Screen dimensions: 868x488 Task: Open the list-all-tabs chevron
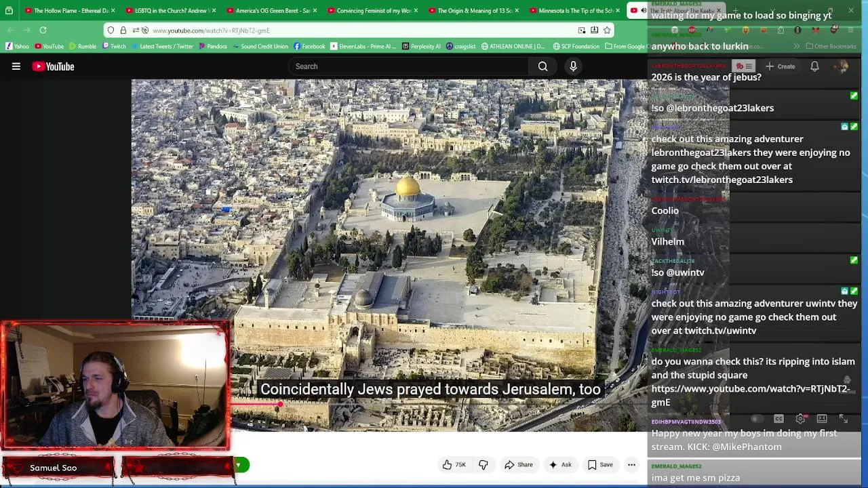[772, 11]
